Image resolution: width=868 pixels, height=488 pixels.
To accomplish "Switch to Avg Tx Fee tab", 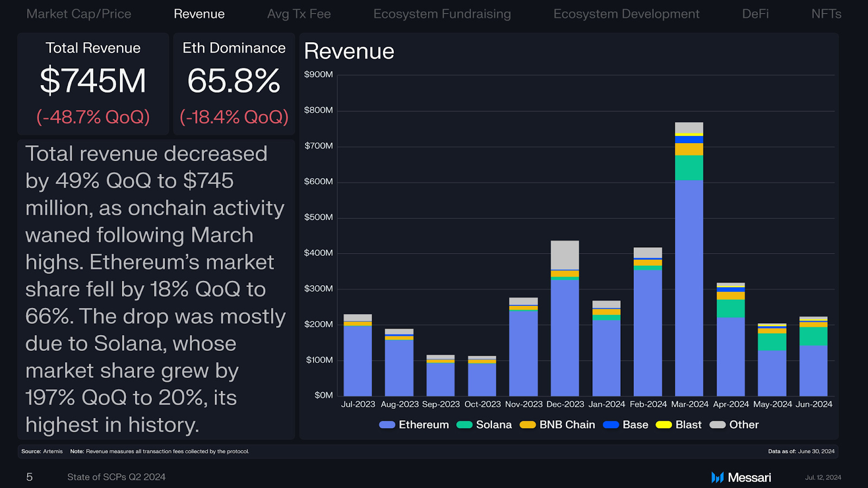I will tap(299, 14).
